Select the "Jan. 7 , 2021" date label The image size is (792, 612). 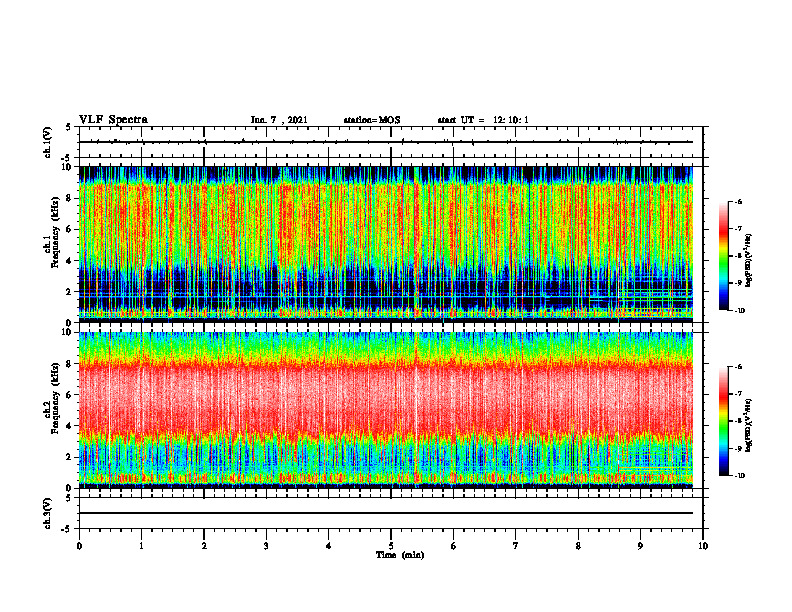[x=279, y=120]
